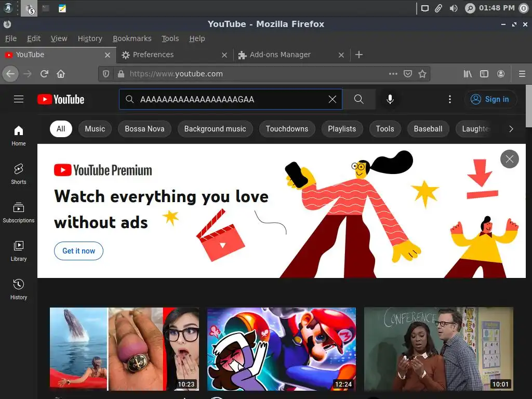
Task: Click the Sign in button
Action: (x=490, y=99)
